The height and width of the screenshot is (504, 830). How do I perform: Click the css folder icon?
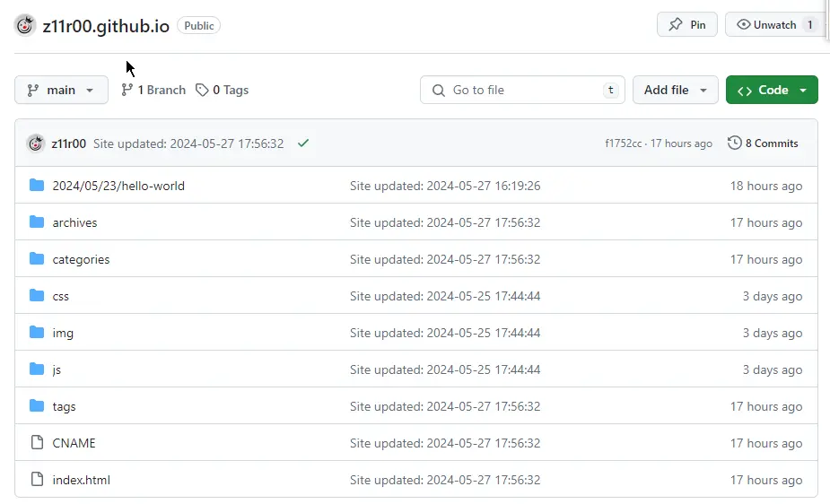click(x=37, y=296)
